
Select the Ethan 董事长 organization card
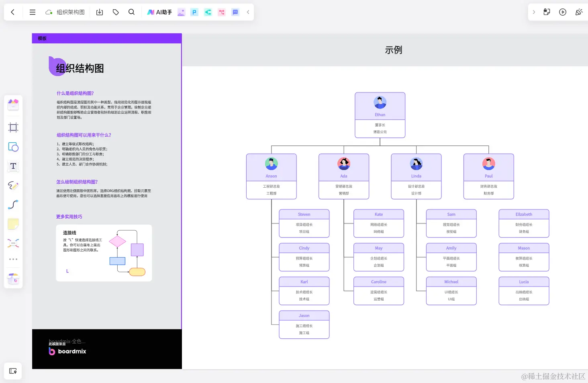pyautogui.click(x=380, y=115)
